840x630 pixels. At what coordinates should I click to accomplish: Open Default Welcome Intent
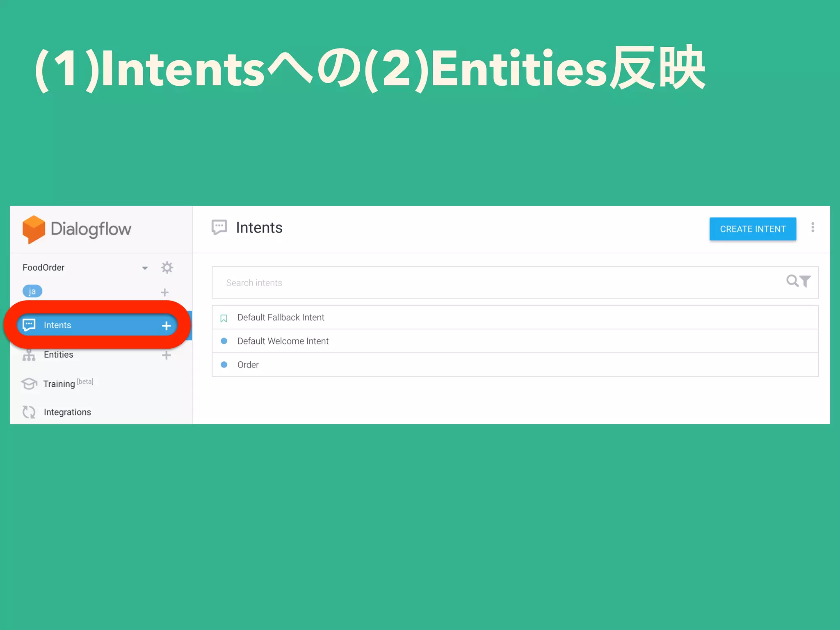(x=515, y=341)
